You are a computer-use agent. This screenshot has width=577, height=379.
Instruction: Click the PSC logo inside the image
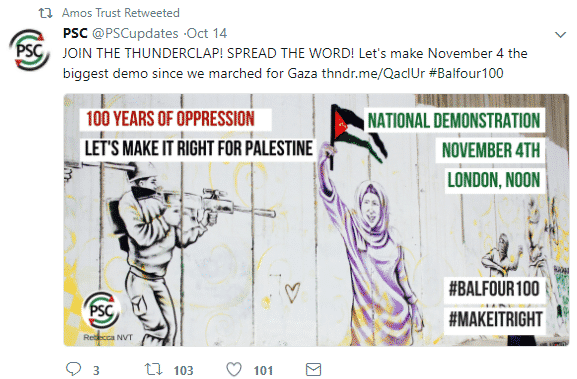101,311
